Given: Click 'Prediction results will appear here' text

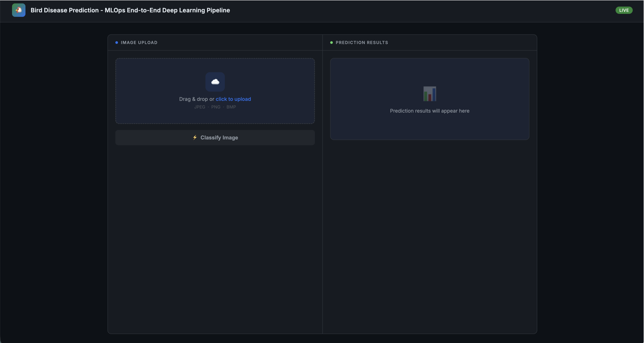Looking at the screenshot, I should coord(430,111).
